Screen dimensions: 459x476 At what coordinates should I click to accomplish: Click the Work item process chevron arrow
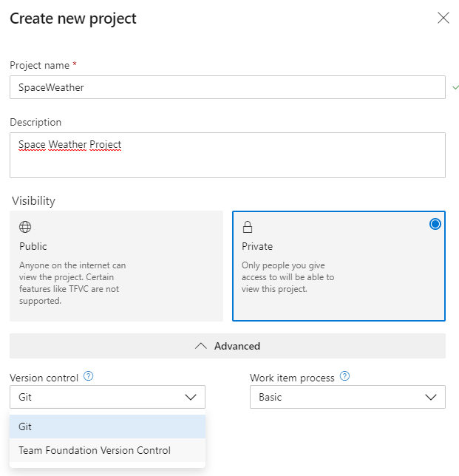pyautogui.click(x=431, y=397)
